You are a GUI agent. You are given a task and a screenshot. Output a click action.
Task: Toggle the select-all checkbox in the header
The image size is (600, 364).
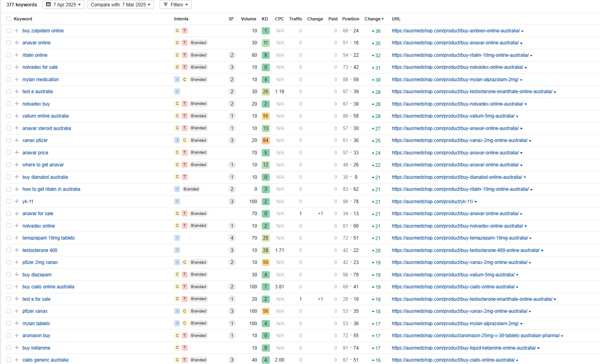tap(9, 19)
